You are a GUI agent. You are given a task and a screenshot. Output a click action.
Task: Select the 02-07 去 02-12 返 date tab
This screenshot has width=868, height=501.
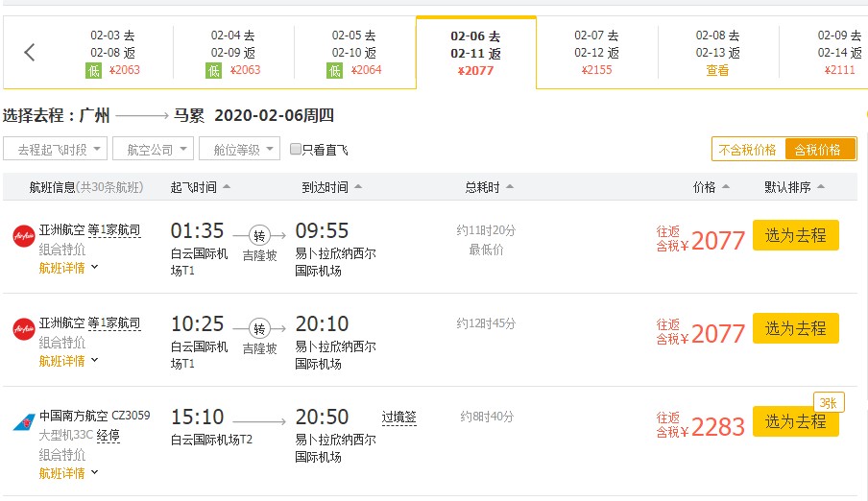click(x=596, y=53)
